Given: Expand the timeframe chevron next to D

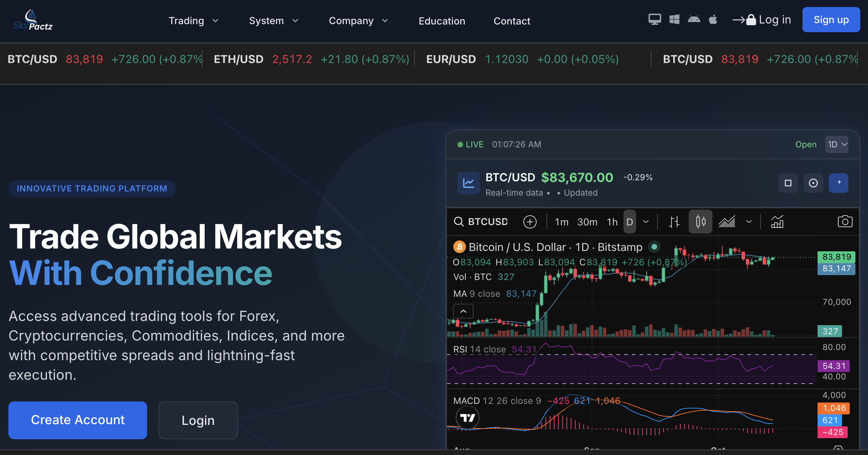Looking at the screenshot, I should tap(646, 222).
